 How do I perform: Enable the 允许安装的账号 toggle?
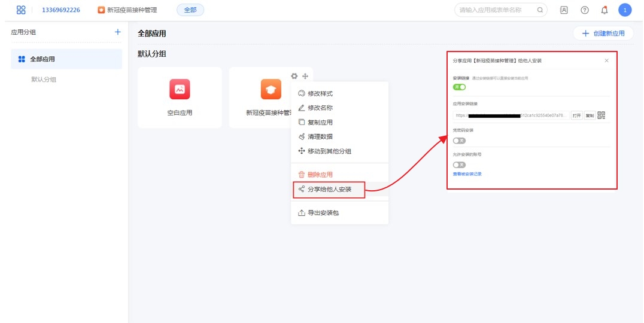459,164
